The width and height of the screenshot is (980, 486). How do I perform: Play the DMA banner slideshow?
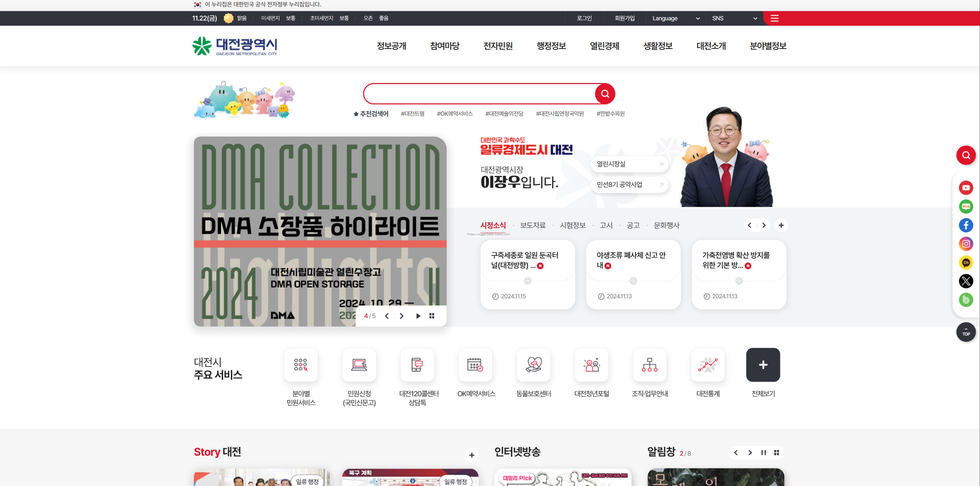click(x=418, y=316)
